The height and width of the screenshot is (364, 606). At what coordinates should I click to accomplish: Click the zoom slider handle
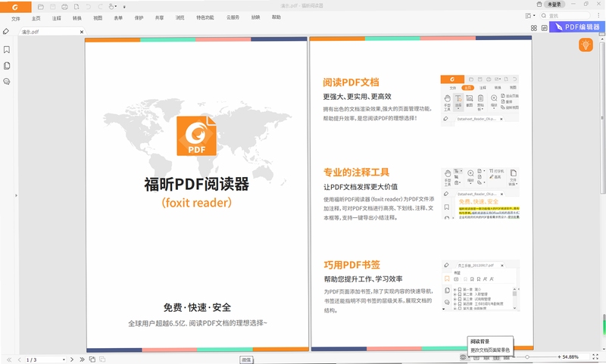click(527, 357)
